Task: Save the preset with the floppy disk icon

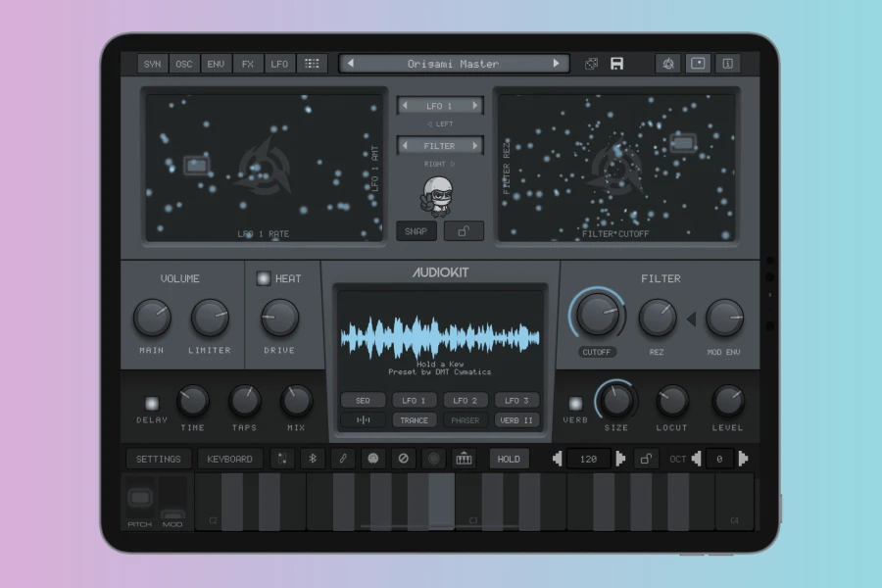Action: [616, 64]
